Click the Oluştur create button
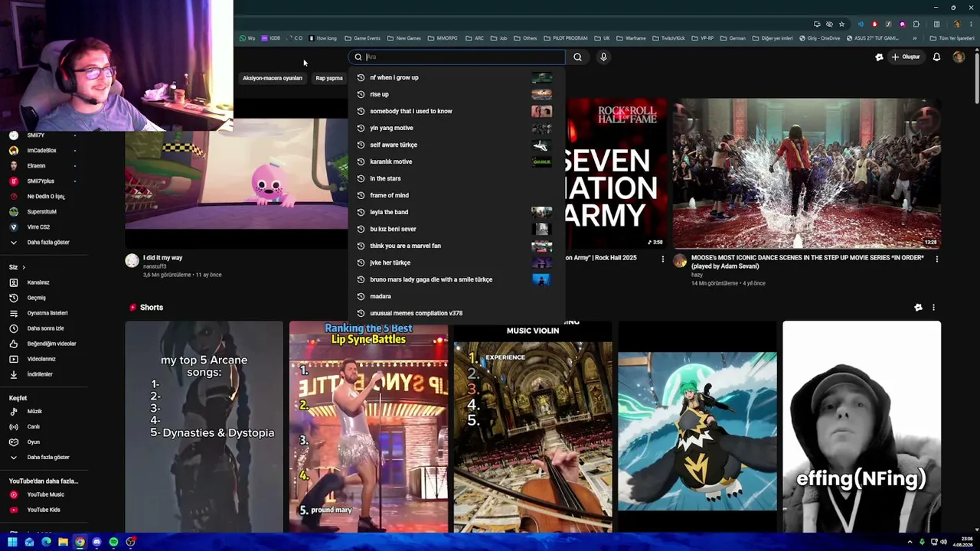The width and height of the screenshot is (980, 551). coord(905,57)
